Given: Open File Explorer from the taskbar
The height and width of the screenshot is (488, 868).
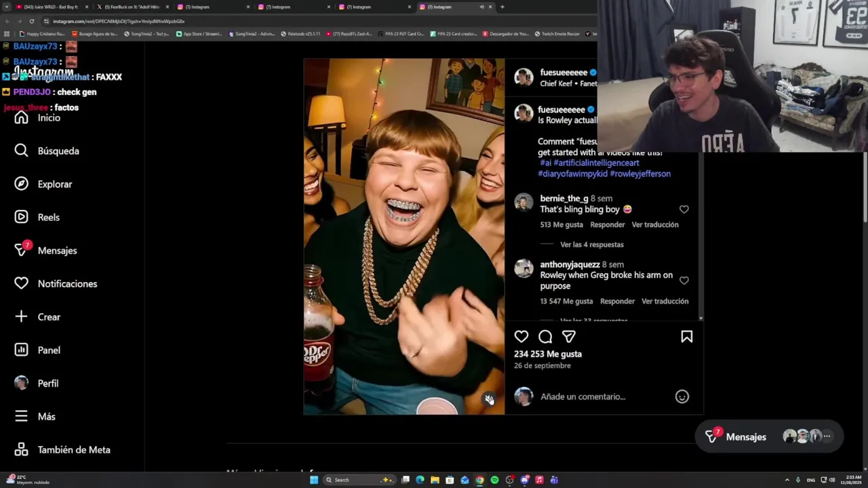Looking at the screenshot, I should point(435,480).
